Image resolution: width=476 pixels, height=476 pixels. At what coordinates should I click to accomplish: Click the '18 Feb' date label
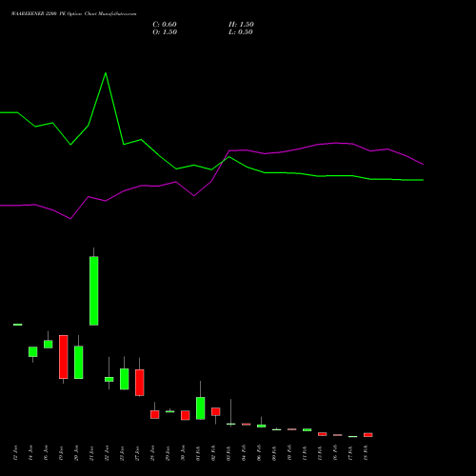[x=367, y=453]
